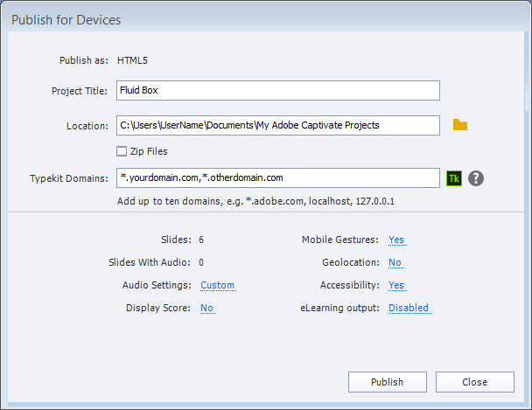
Task: Click the green Typekit Tk icon
Action: coord(454,178)
